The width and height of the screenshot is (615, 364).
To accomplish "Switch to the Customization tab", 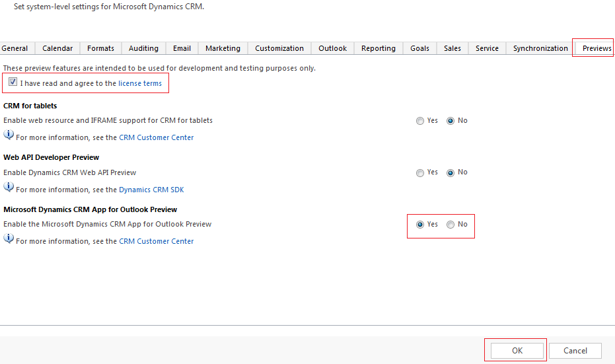I will [279, 48].
